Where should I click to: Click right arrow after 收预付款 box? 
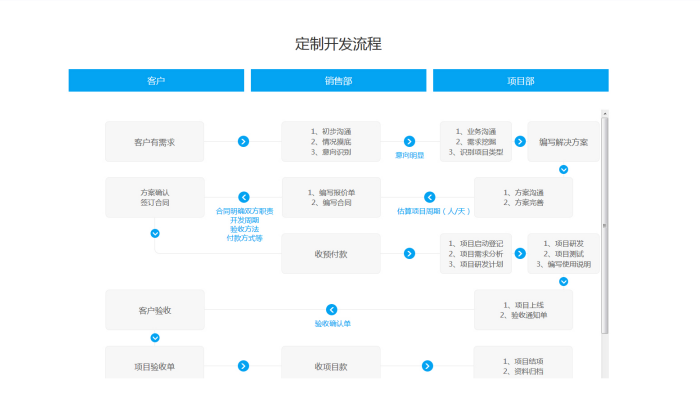tap(409, 254)
